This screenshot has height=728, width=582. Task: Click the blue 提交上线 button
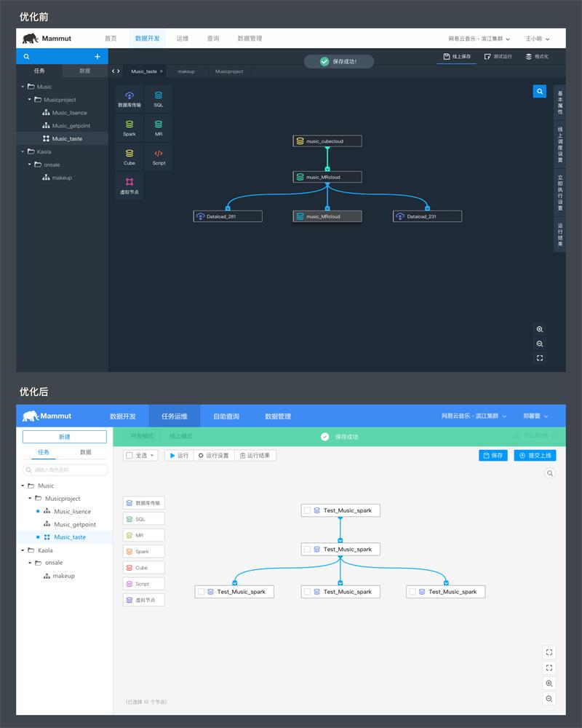tap(535, 456)
